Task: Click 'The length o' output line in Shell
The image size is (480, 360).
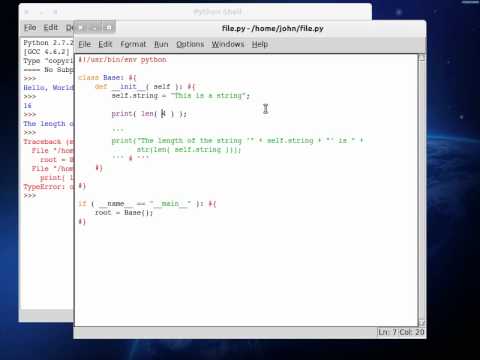Action: (48, 124)
